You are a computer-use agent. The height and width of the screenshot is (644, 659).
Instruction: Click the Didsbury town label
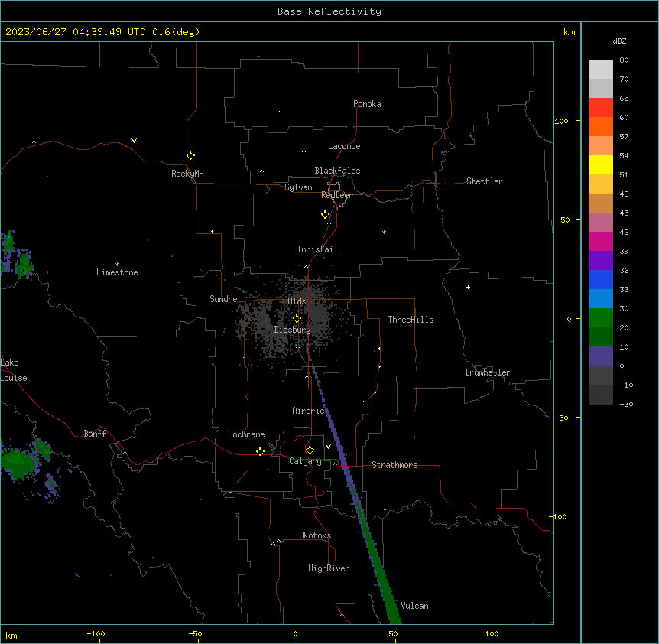coord(293,330)
